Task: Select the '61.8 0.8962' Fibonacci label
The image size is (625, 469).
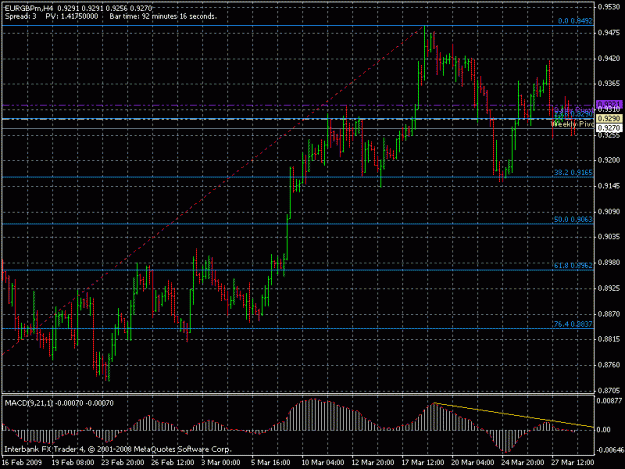Action: click(573, 265)
